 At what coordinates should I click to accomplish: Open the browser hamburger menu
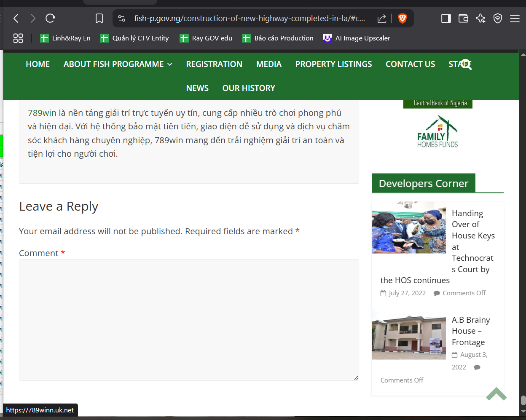(x=515, y=18)
